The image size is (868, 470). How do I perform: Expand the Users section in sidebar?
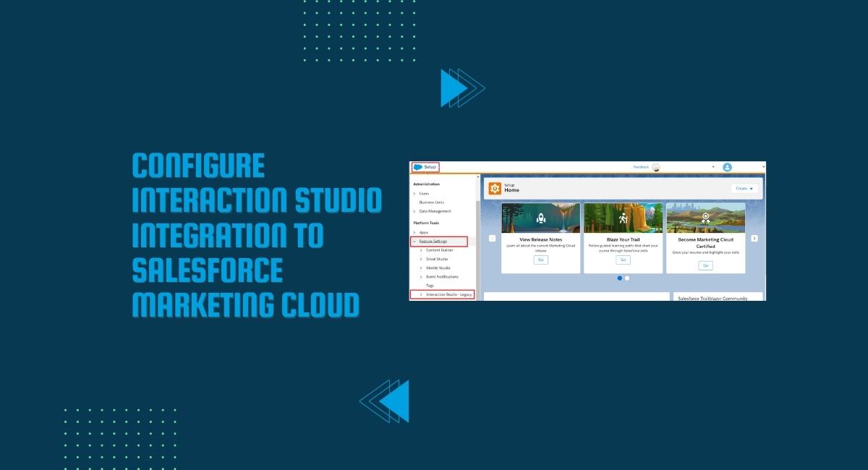[x=414, y=193]
